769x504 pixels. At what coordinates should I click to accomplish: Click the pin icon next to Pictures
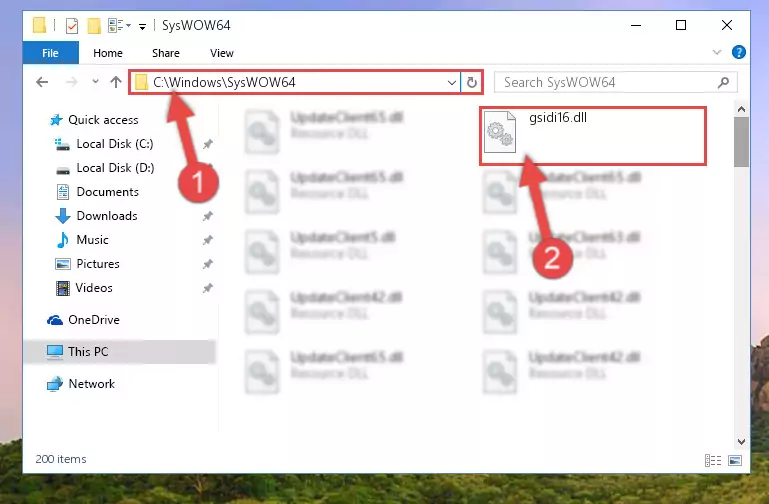208,264
